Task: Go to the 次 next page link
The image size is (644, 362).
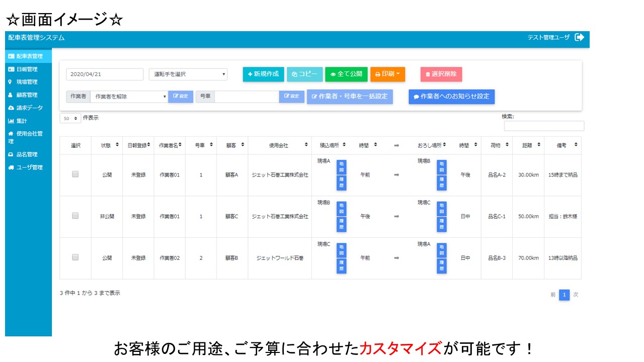Action: point(576,295)
